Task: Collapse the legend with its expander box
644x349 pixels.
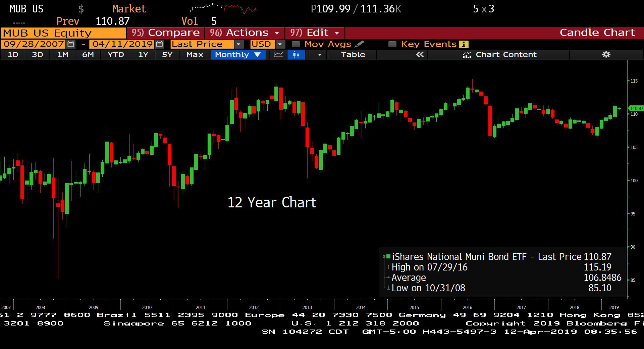Action: pyautogui.click(x=384, y=257)
